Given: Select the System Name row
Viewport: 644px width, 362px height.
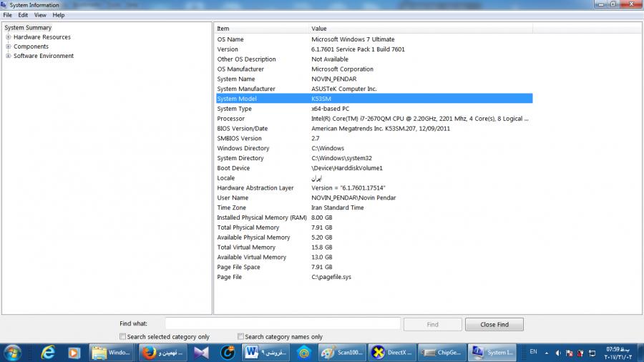Looking at the screenshot, I should coord(374,79).
